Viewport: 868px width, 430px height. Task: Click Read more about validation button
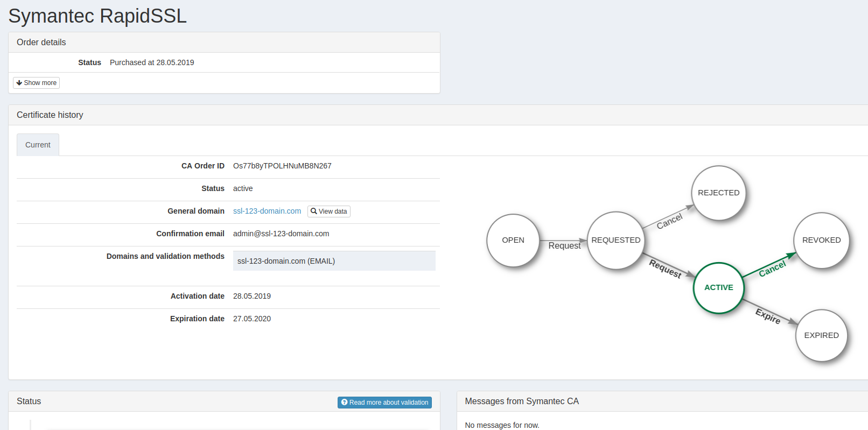coord(384,403)
